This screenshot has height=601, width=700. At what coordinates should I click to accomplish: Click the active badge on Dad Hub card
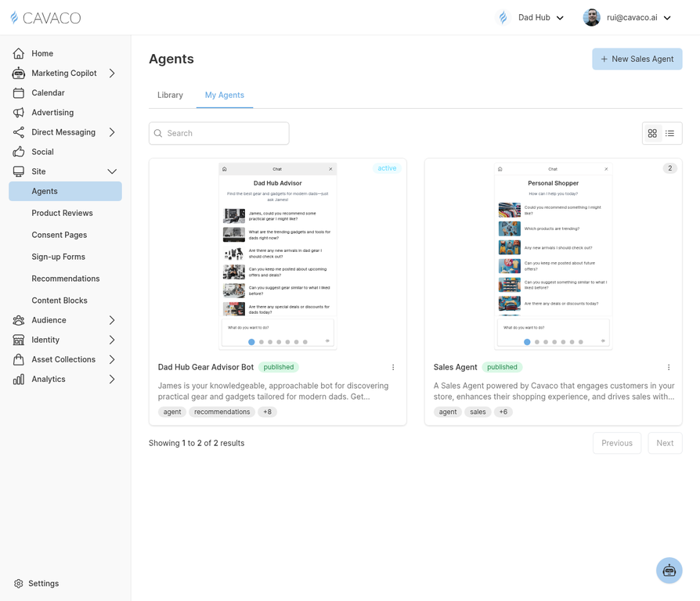tap(387, 168)
